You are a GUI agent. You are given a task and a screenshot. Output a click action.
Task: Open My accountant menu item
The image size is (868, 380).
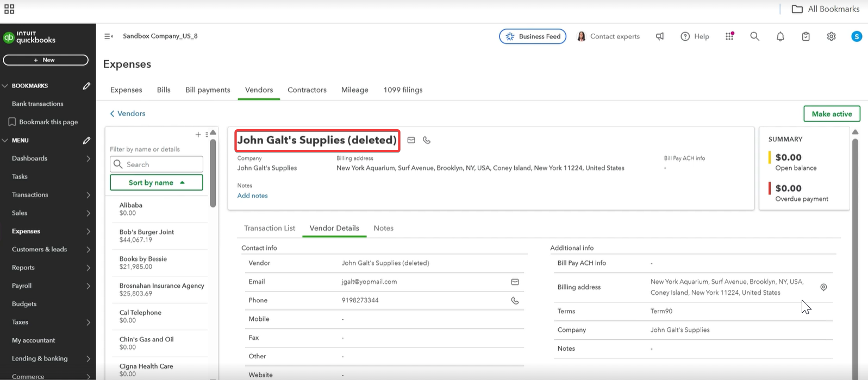click(x=33, y=340)
